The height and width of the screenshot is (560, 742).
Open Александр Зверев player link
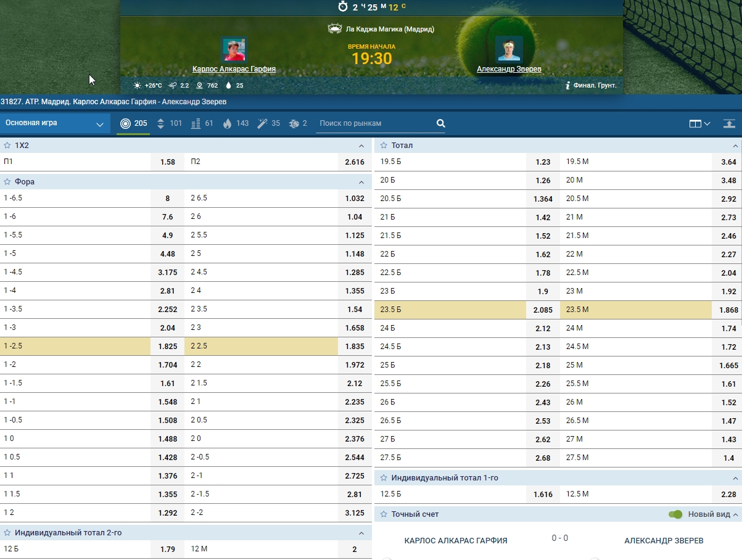click(x=509, y=69)
